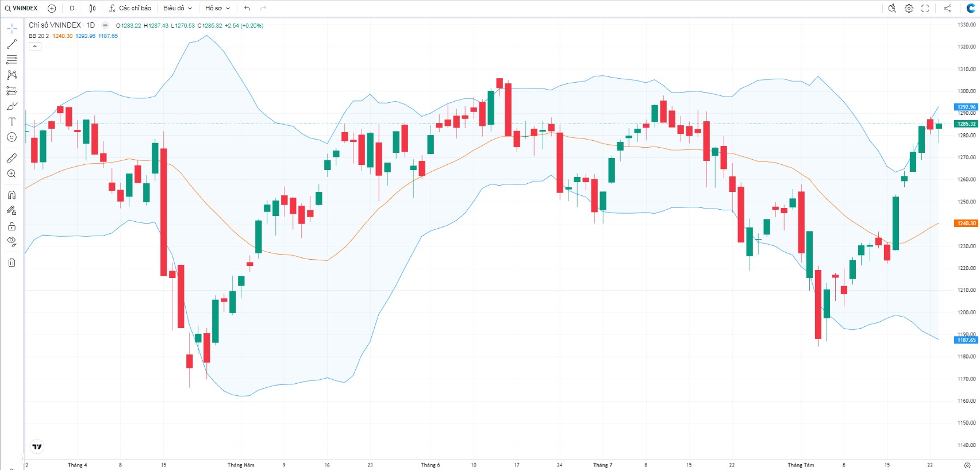Screen dimensions: 980x470
Task: Click the 1292.96 upper band label
Action: [x=966, y=107]
